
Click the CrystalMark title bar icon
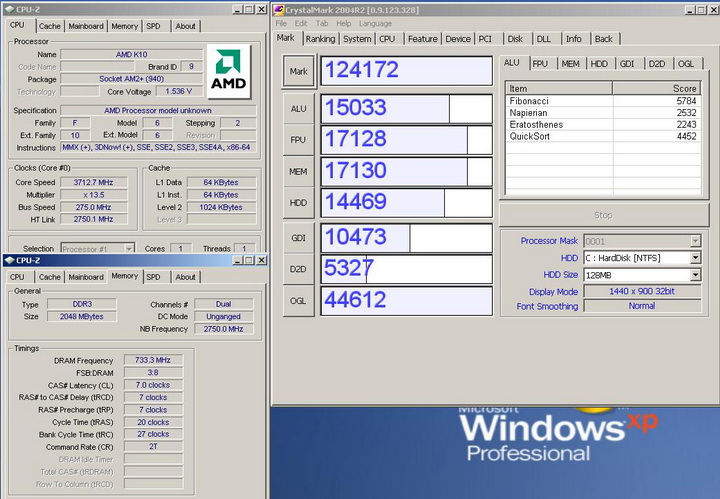[x=279, y=10]
